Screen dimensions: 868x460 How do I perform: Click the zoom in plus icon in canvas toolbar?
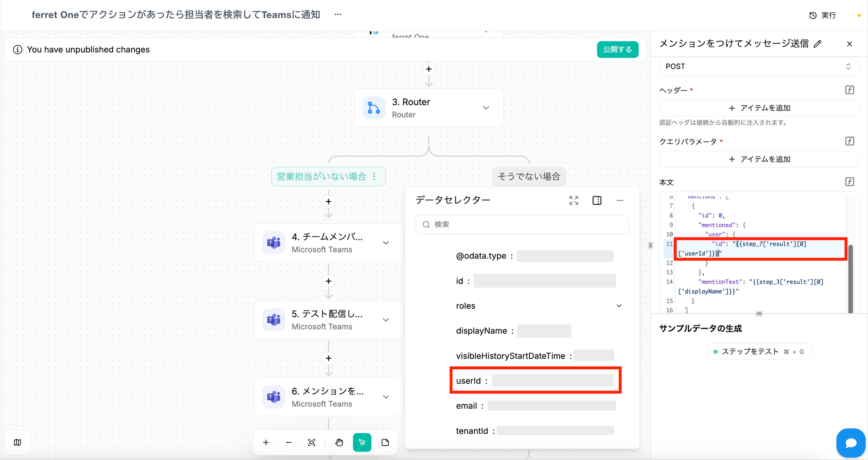point(266,443)
